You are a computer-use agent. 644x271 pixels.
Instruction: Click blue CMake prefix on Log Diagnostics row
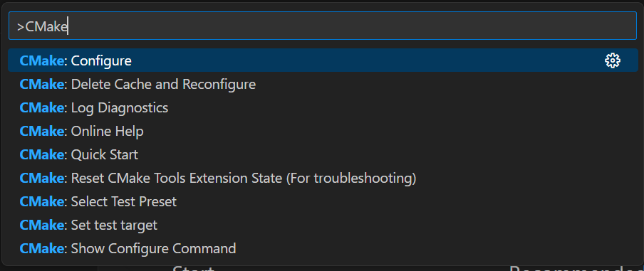(x=42, y=107)
